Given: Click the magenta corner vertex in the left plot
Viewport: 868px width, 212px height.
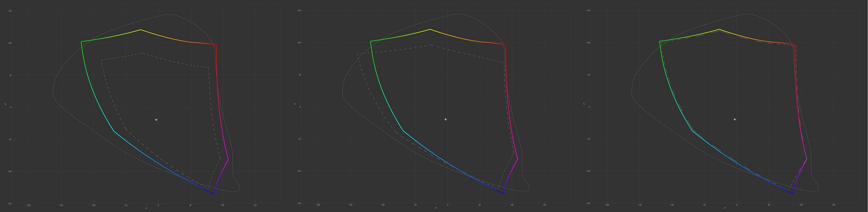Looking at the screenshot, I should tap(228, 159).
